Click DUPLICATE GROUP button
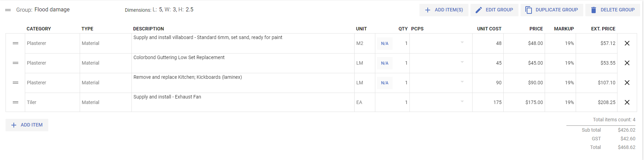 coord(552,10)
